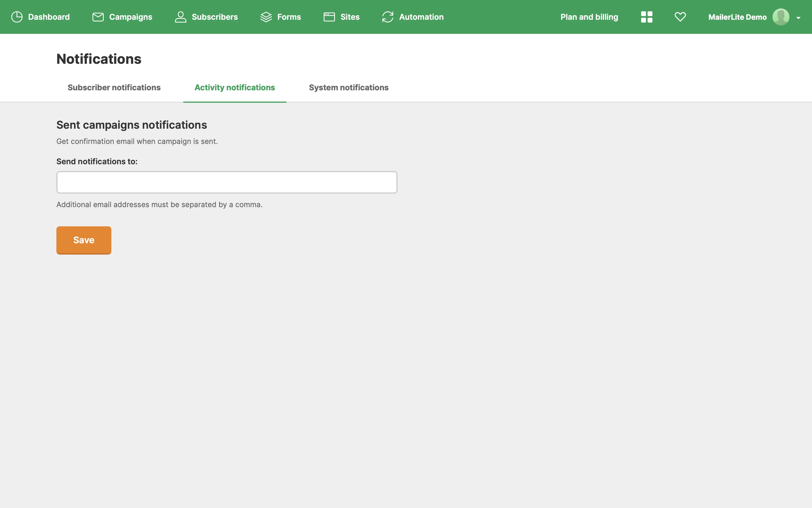Open Plan and billing link
812x508 pixels.
[x=589, y=17]
